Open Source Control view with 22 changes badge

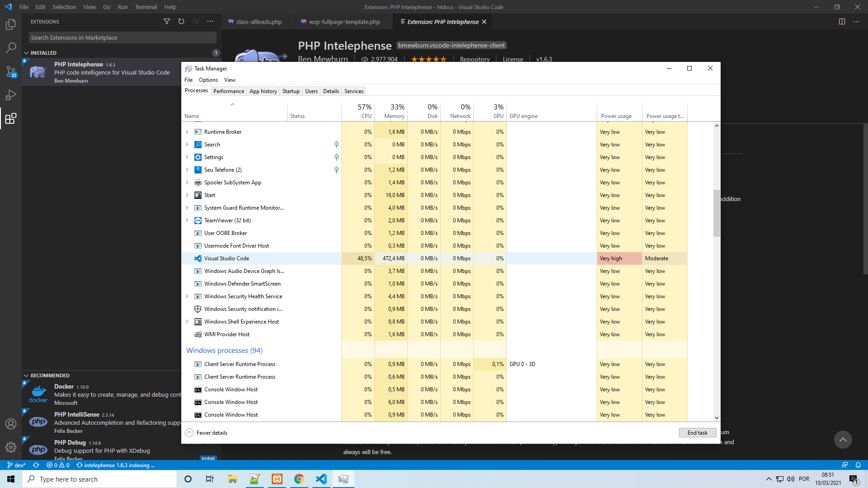[11, 71]
